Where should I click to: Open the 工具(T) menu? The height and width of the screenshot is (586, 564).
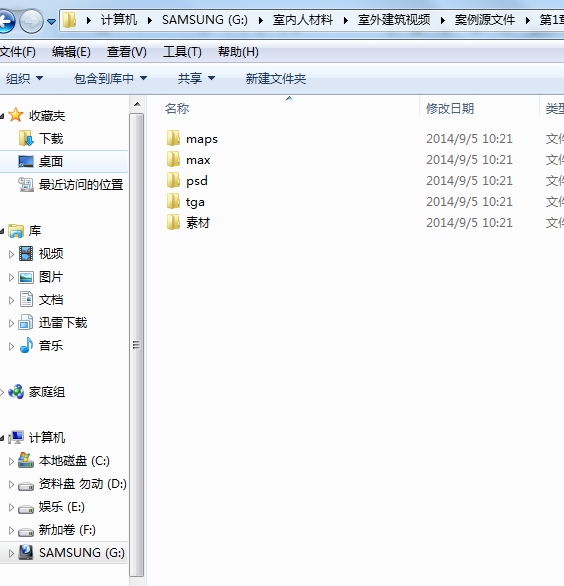click(182, 52)
